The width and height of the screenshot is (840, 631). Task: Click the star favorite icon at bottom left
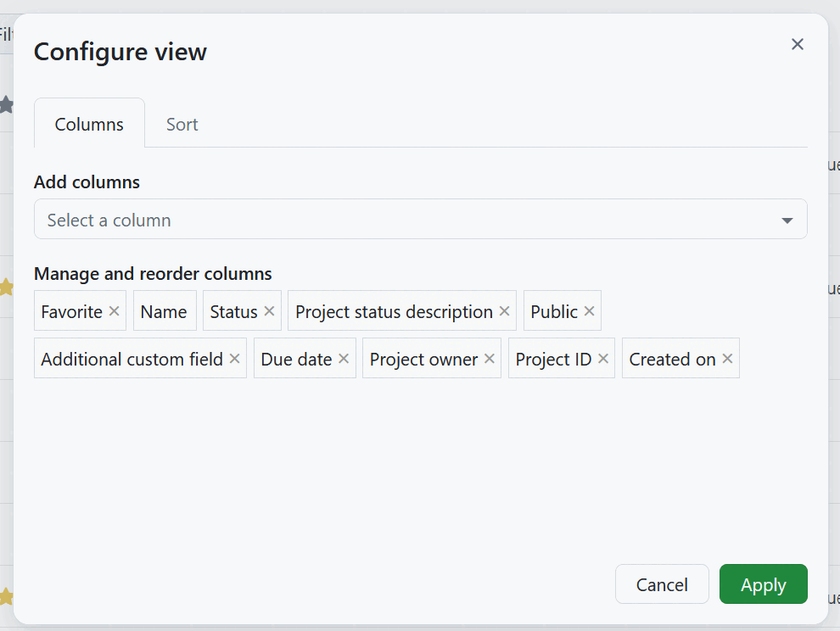7,594
